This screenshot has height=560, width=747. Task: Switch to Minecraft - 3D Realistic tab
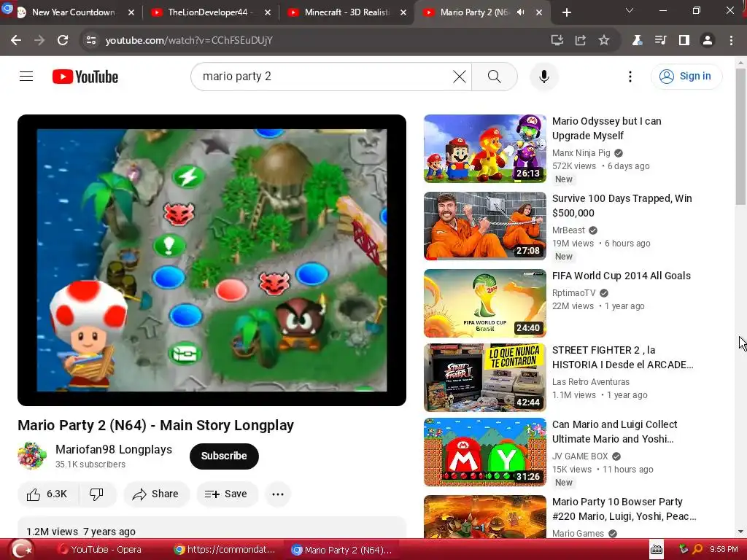coord(347,12)
